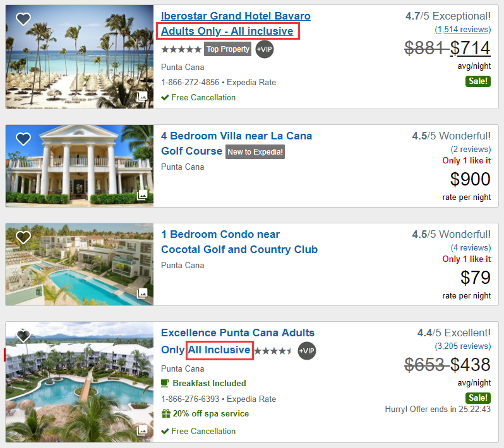Click gallery icon on 1 Bedroom Condo photo

coord(142,293)
